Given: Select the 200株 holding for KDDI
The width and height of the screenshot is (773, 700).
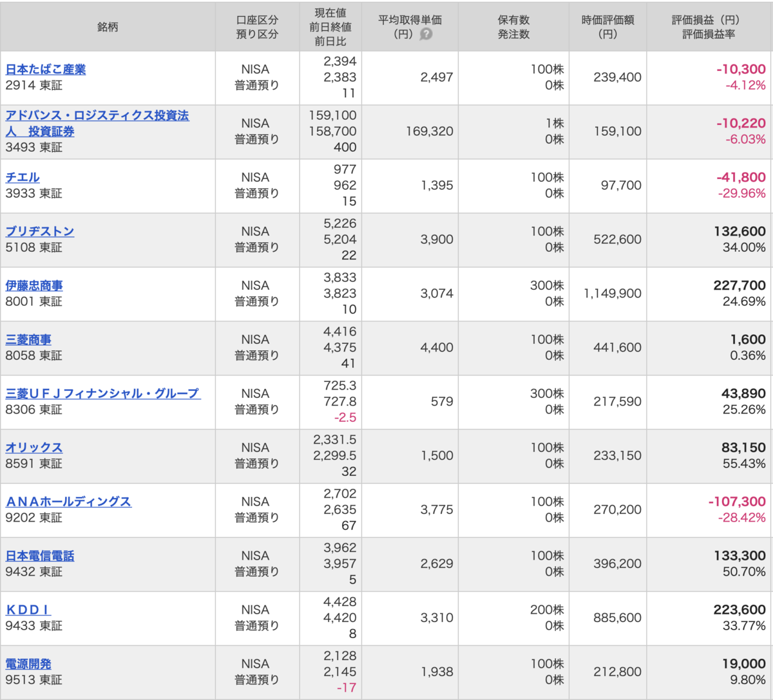Looking at the screenshot, I should tap(548, 610).
